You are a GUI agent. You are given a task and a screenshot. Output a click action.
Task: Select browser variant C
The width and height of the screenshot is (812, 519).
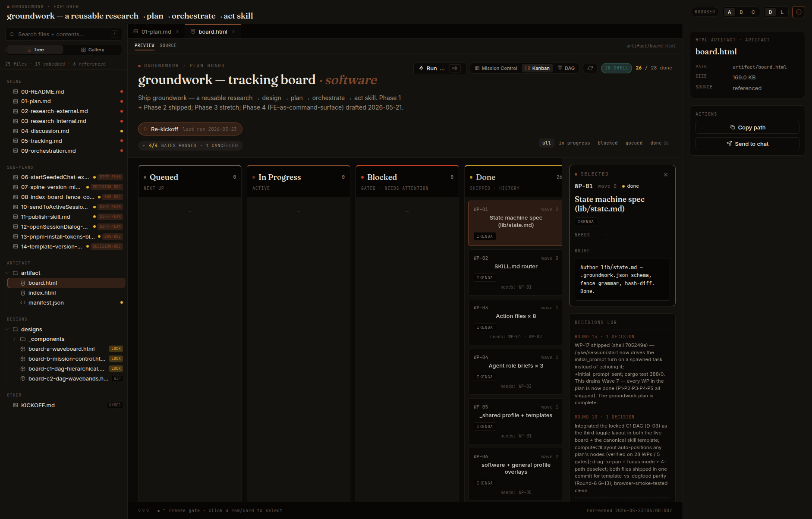pos(753,12)
